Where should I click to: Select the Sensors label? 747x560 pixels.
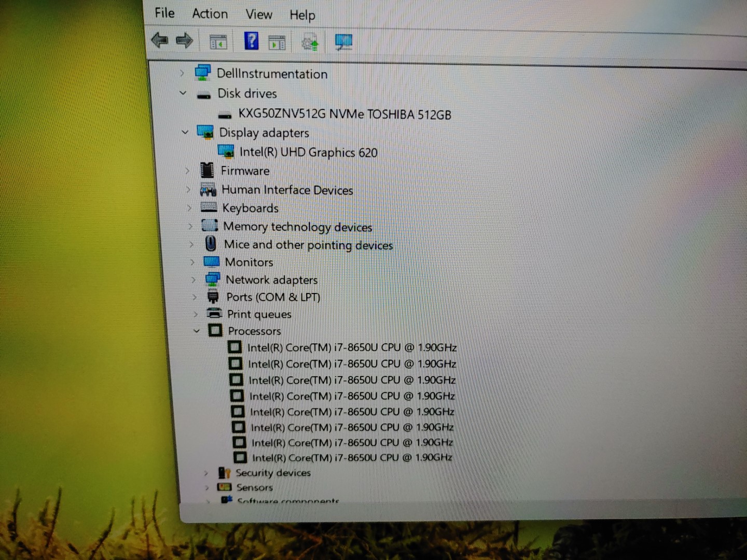point(255,487)
